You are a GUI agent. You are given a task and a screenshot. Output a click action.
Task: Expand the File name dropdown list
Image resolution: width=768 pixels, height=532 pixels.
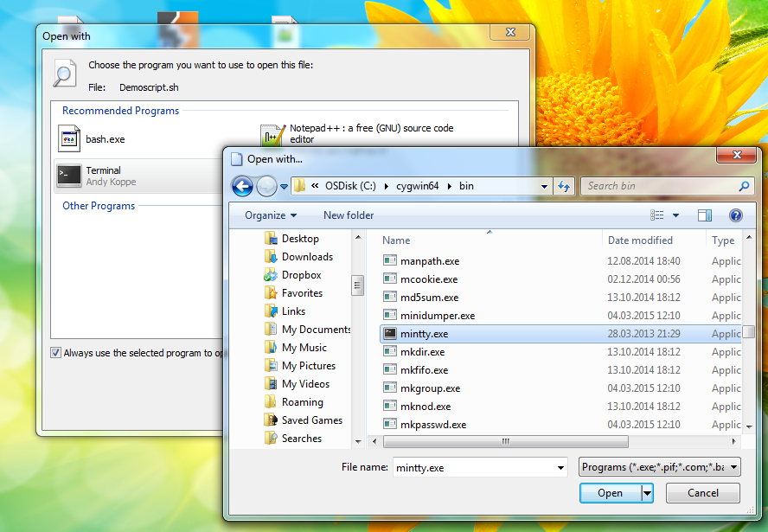pos(560,467)
